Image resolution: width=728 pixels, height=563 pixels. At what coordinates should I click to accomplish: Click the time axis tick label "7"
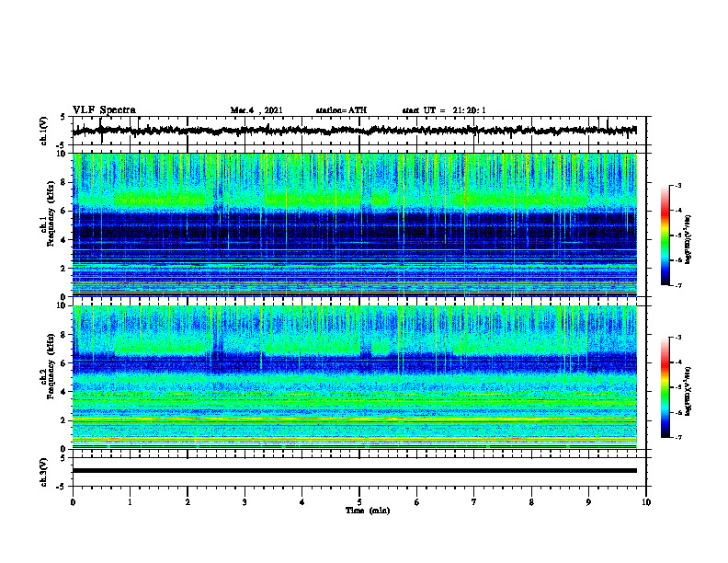[474, 502]
